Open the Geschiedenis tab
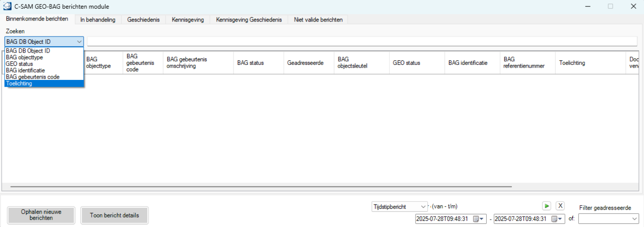644x227 pixels. point(144,20)
